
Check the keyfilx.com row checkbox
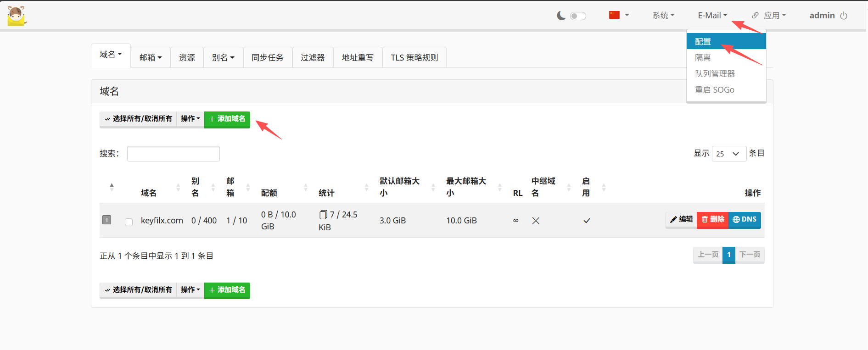(129, 222)
